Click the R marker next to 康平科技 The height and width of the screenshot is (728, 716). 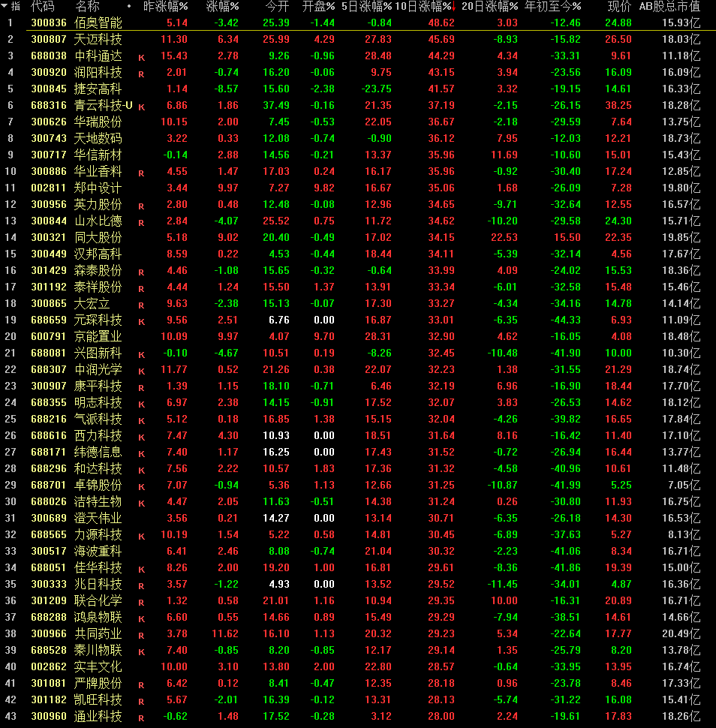click(x=142, y=388)
